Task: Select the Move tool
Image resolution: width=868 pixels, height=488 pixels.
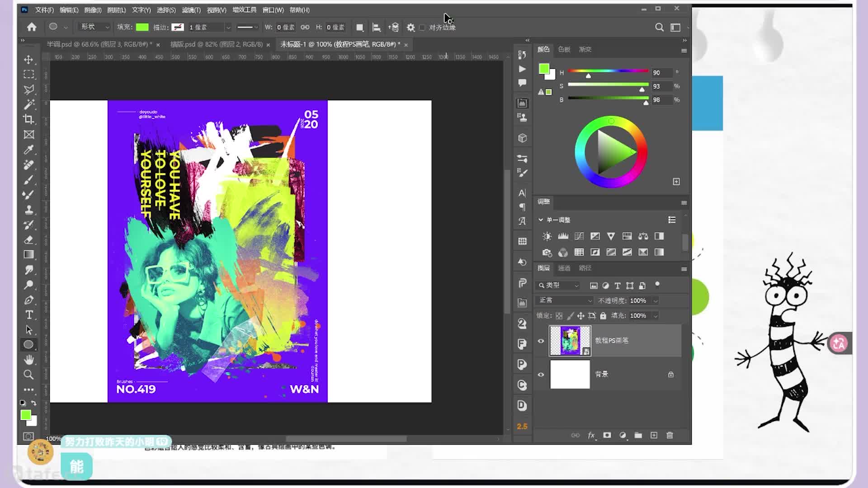Action: [x=29, y=60]
